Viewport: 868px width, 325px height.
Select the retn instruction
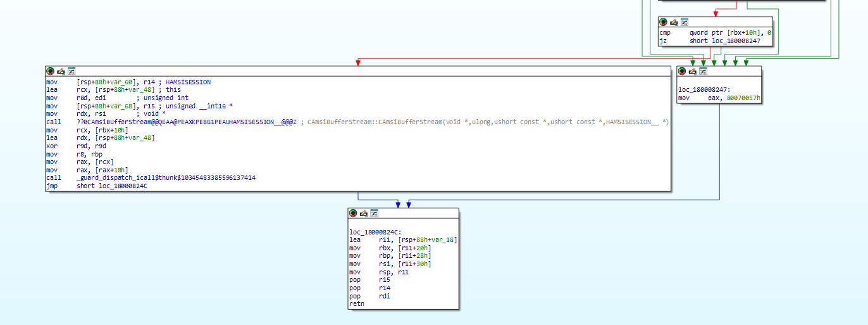click(x=356, y=304)
